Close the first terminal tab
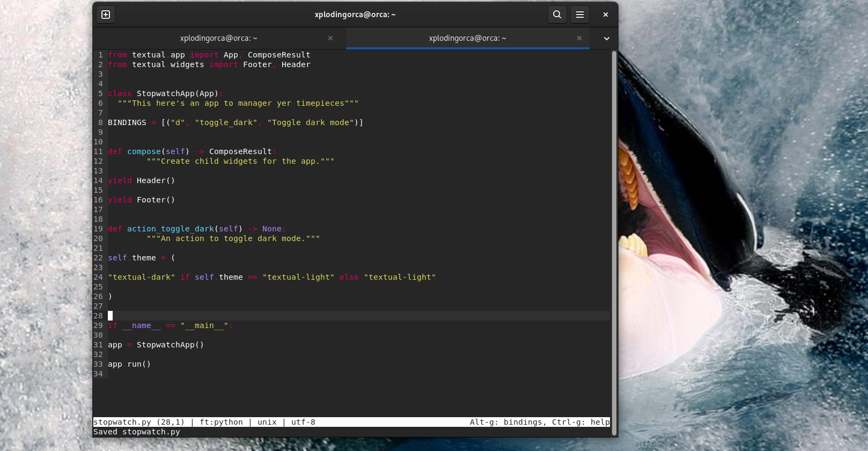 pyautogui.click(x=330, y=38)
